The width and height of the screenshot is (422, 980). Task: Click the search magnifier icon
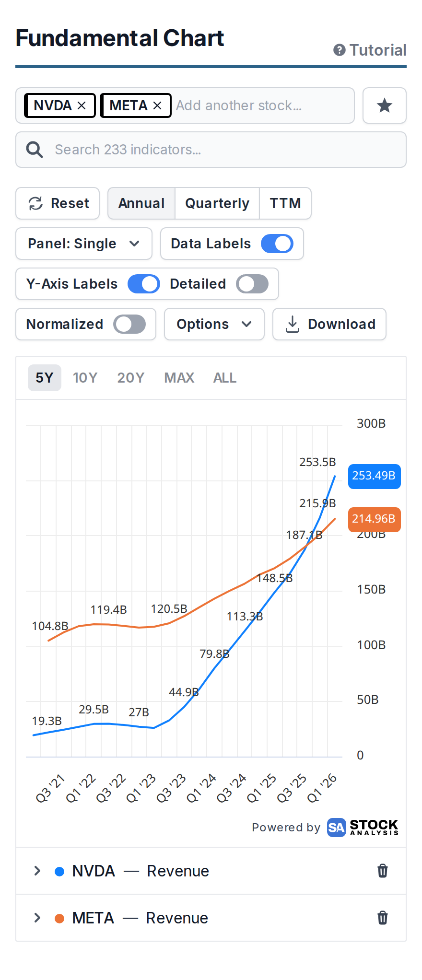[x=35, y=150]
